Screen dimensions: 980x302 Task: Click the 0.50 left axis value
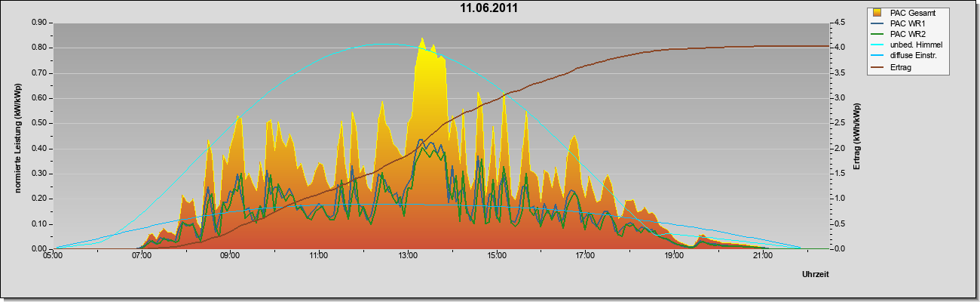tap(40, 123)
